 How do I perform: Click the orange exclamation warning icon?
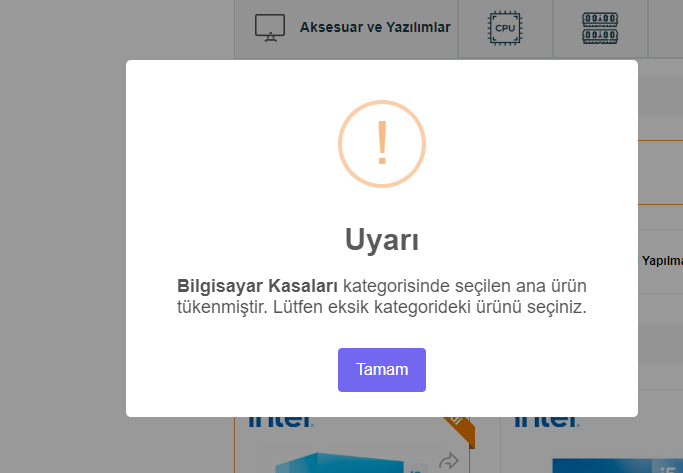coord(382,144)
